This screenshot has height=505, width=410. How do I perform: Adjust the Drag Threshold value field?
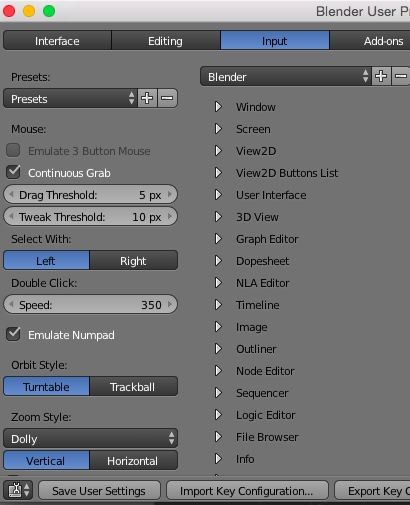point(90,194)
